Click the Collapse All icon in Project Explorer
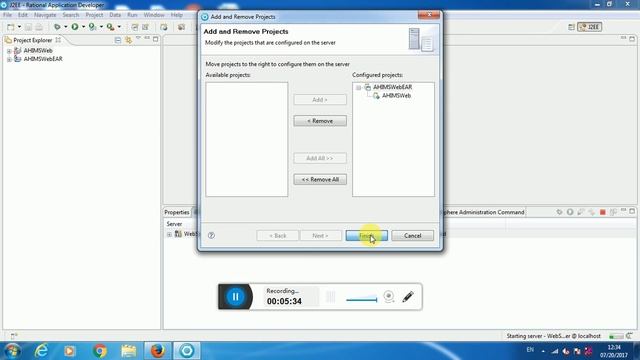Image resolution: width=640 pixels, height=360 pixels. (x=118, y=40)
